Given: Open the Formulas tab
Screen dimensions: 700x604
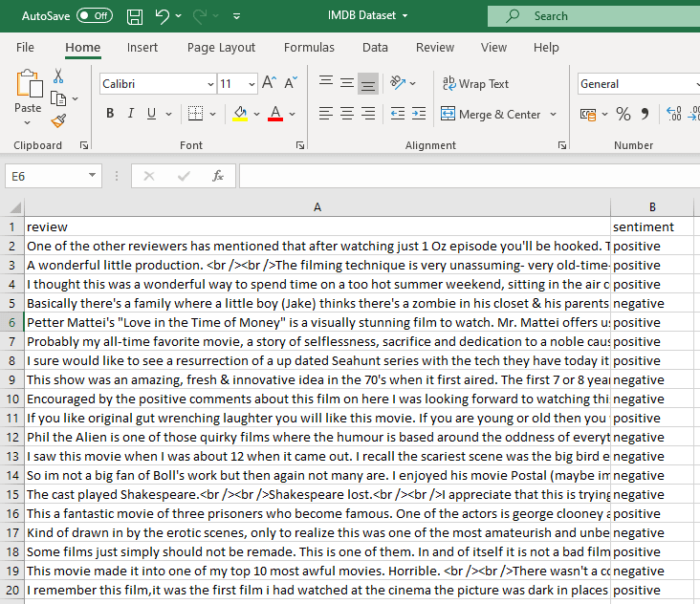Looking at the screenshot, I should pyautogui.click(x=309, y=47).
